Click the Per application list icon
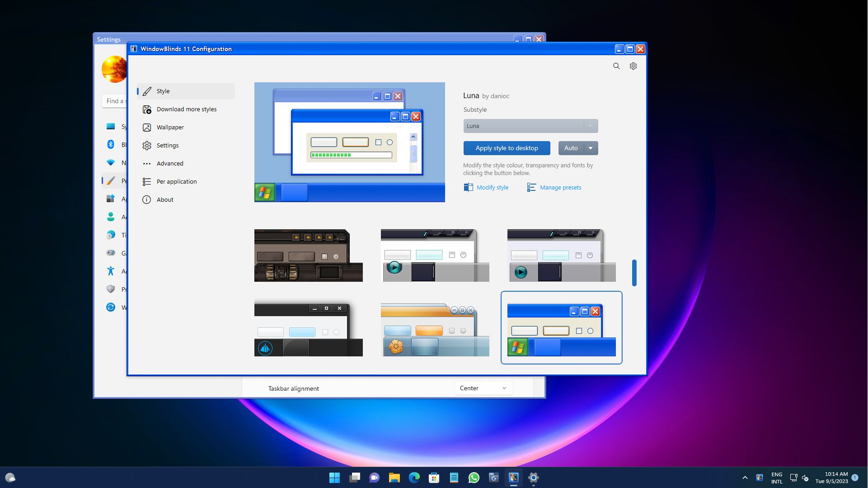 pos(147,182)
